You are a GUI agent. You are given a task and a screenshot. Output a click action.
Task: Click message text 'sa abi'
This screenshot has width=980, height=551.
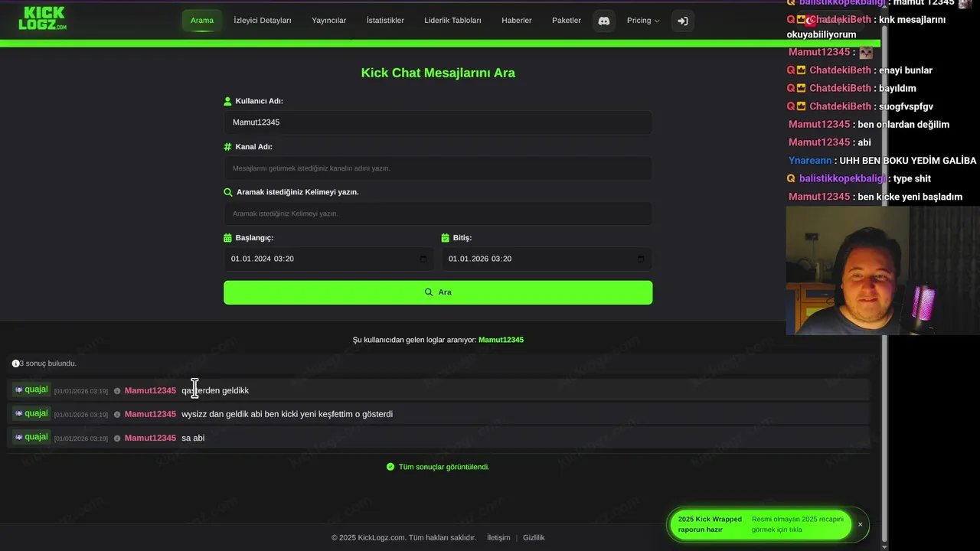tap(193, 438)
